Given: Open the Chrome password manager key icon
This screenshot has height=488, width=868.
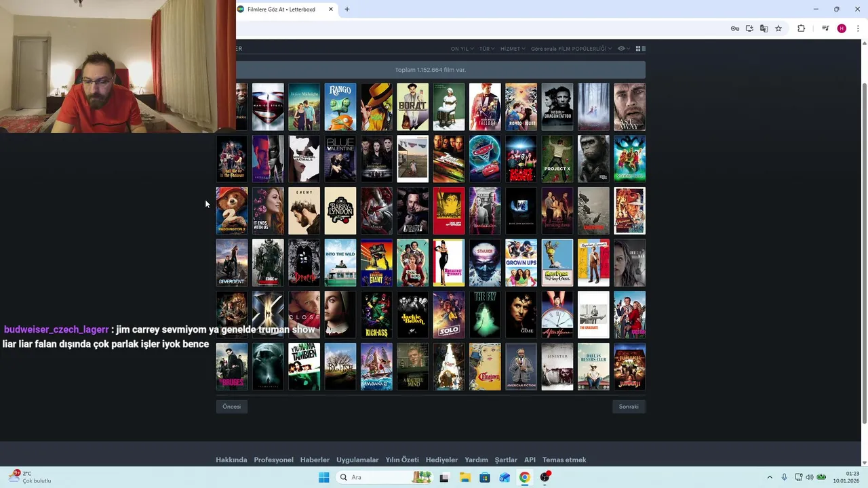Looking at the screenshot, I should (735, 28).
